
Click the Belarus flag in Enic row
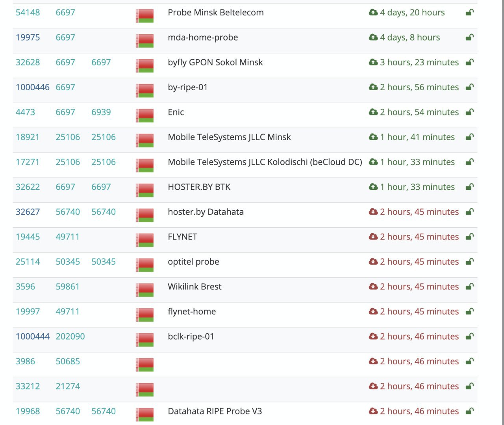click(145, 115)
